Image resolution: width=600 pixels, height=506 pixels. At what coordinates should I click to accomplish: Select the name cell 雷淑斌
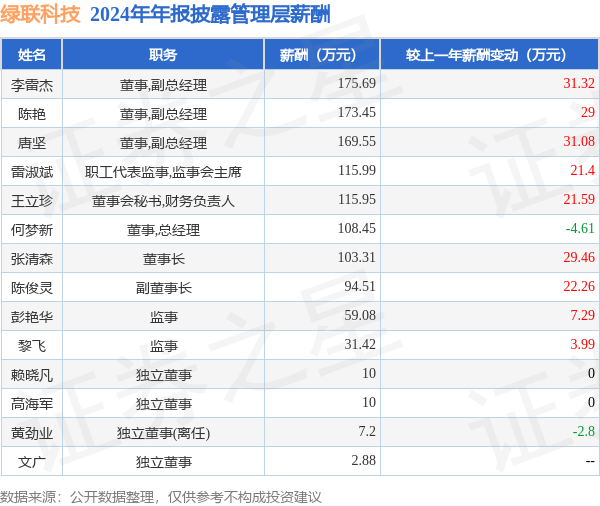[31, 172]
